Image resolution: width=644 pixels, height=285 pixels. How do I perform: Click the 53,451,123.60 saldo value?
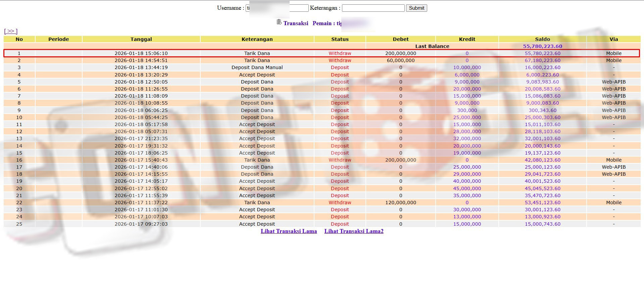coord(543,203)
